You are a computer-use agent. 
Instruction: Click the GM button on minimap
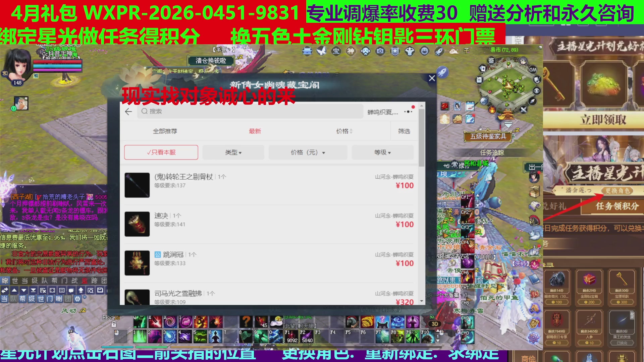(x=533, y=70)
